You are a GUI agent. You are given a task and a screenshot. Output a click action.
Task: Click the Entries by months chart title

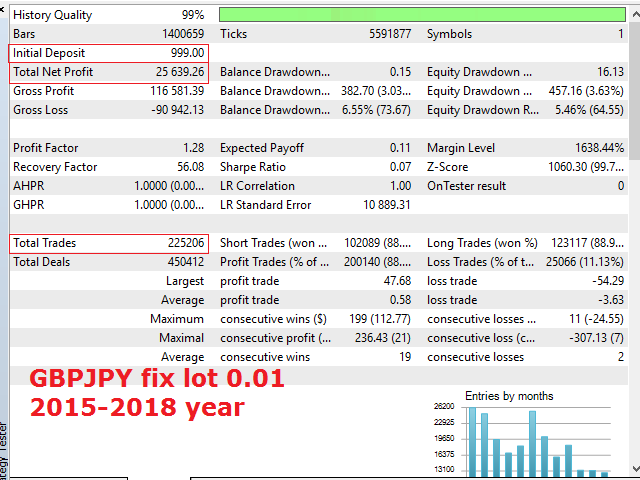[x=509, y=396]
